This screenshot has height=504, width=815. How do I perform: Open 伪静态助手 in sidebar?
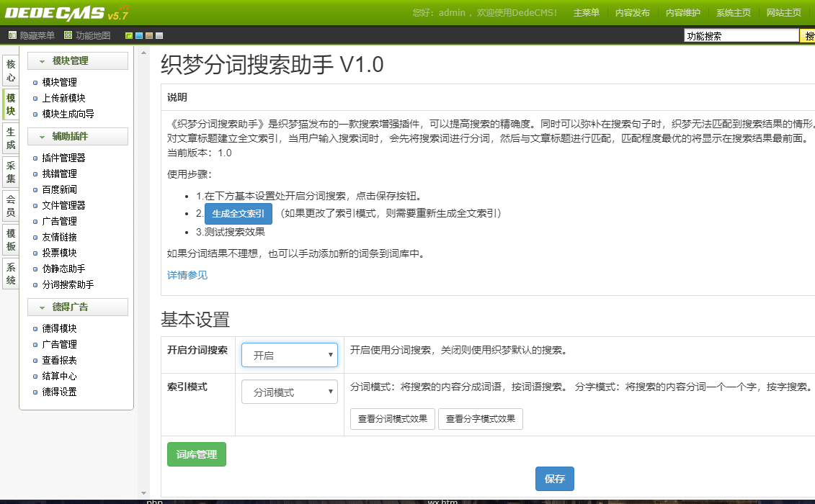[63, 269]
